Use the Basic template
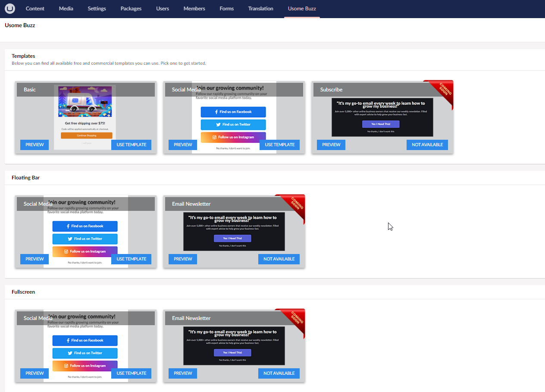545x392 pixels. click(x=131, y=144)
